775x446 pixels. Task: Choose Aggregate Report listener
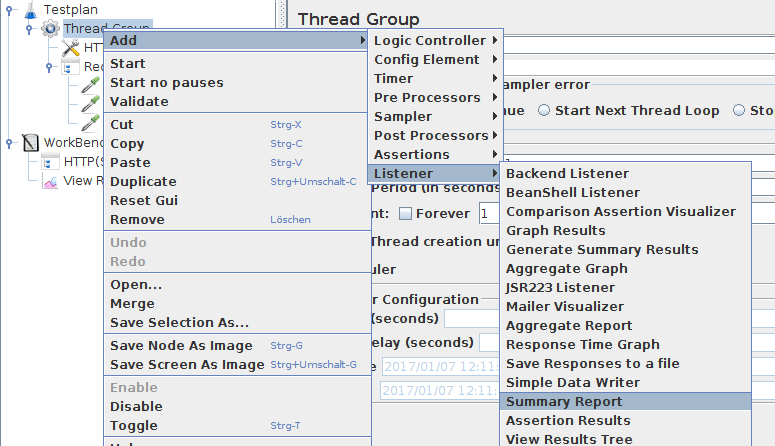(x=569, y=325)
